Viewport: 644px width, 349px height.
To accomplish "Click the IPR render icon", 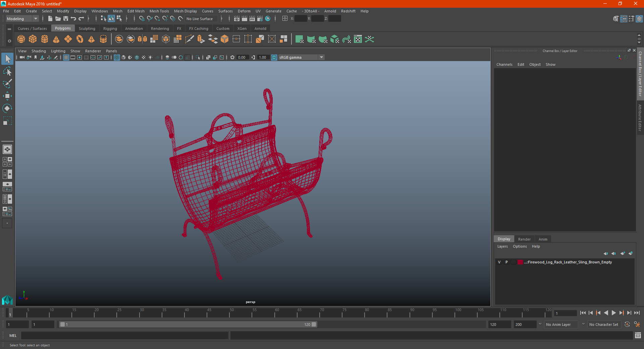I will [252, 19].
